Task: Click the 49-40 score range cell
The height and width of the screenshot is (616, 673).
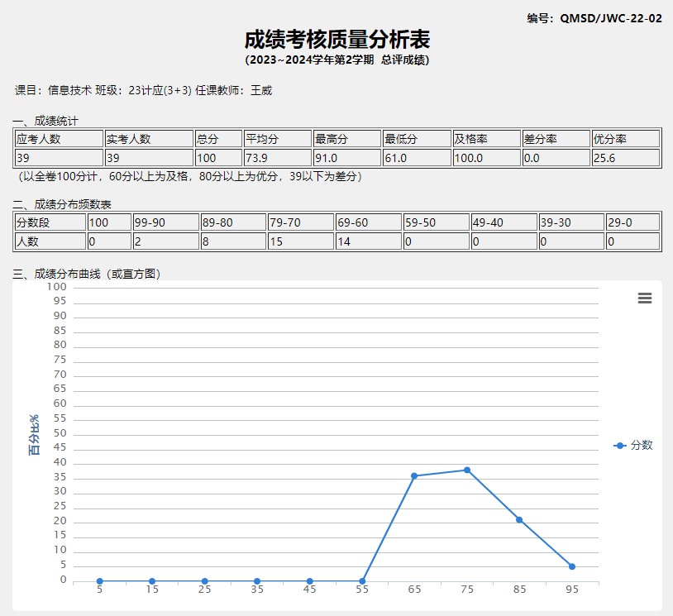Action: (504, 222)
